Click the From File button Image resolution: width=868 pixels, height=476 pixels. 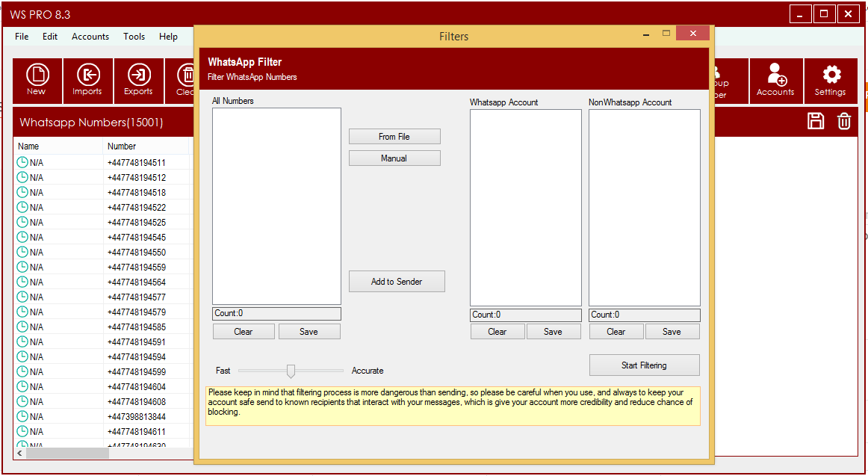(x=394, y=137)
